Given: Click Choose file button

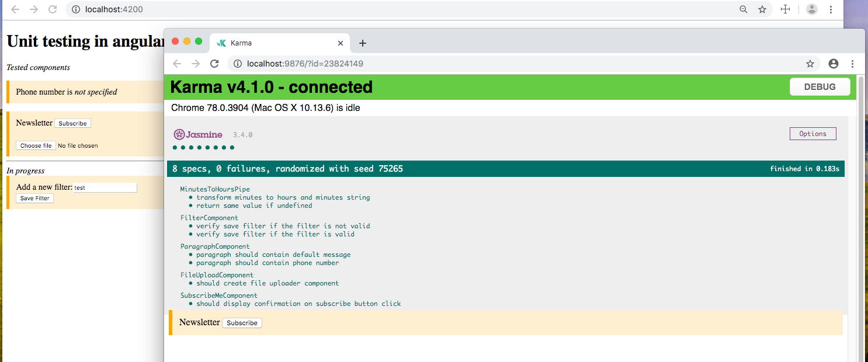Looking at the screenshot, I should pos(36,145).
